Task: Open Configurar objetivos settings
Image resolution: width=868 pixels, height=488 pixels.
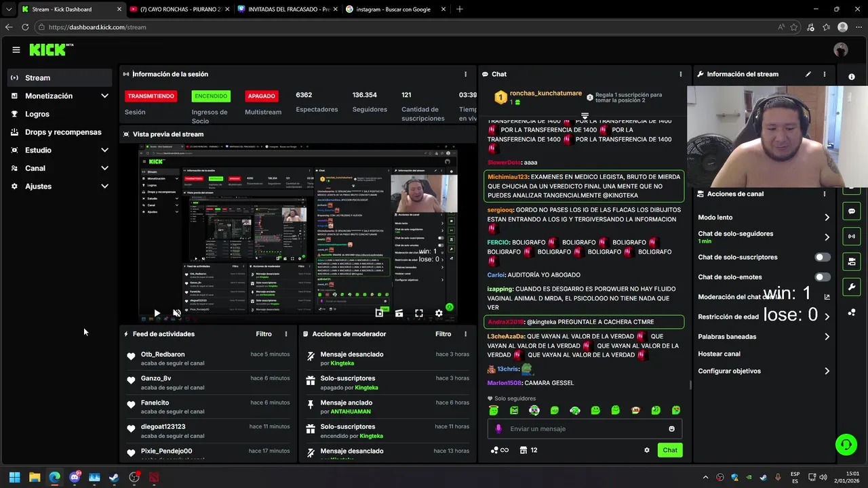Action: [x=764, y=371]
